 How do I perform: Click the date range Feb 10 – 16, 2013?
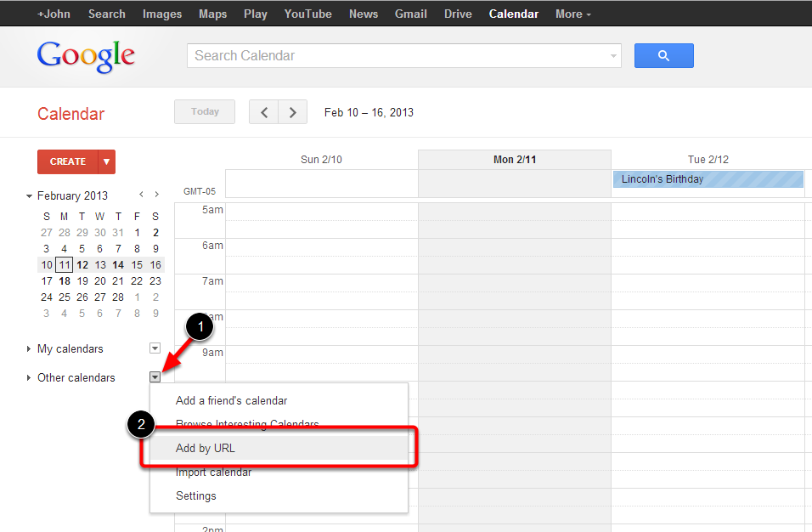pyautogui.click(x=369, y=112)
